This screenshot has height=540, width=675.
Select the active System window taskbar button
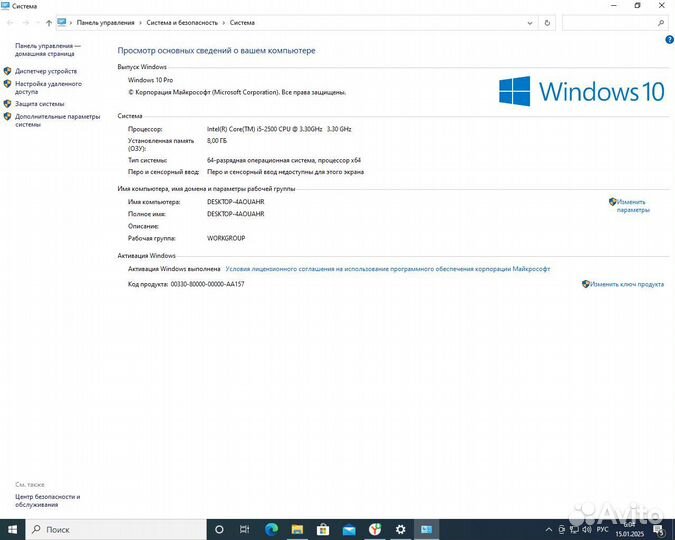(427, 529)
